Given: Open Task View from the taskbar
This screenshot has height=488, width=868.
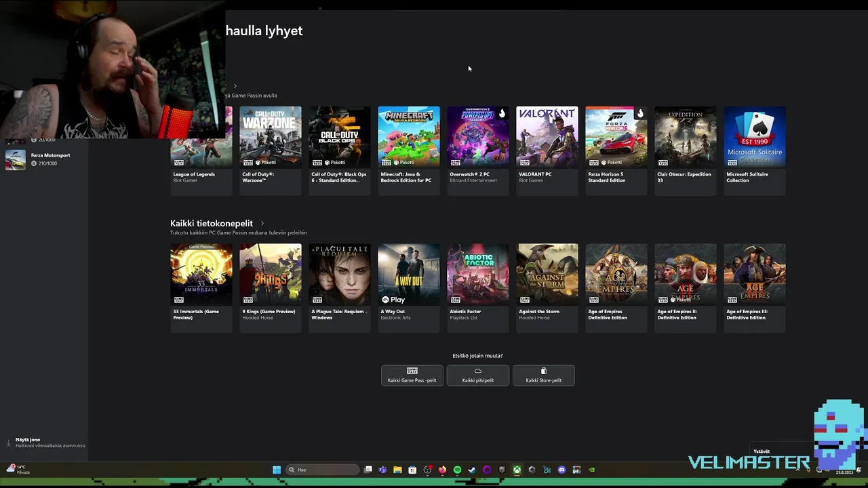Looking at the screenshot, I should click(x=368, y=470).
